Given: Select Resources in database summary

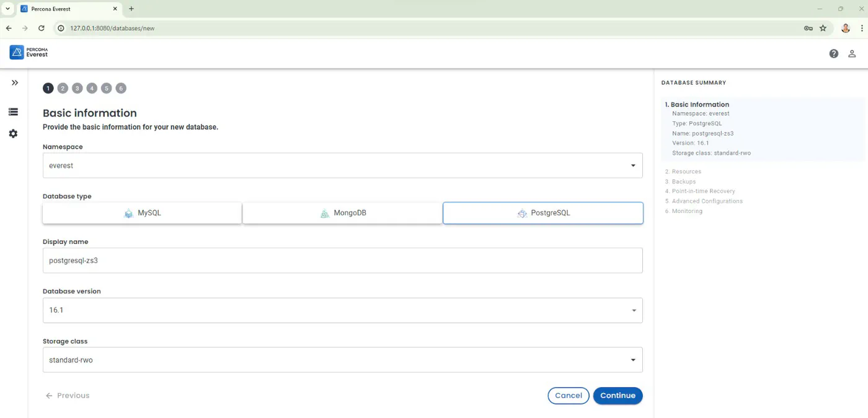Looking at the screenshot, I should 683,172.
